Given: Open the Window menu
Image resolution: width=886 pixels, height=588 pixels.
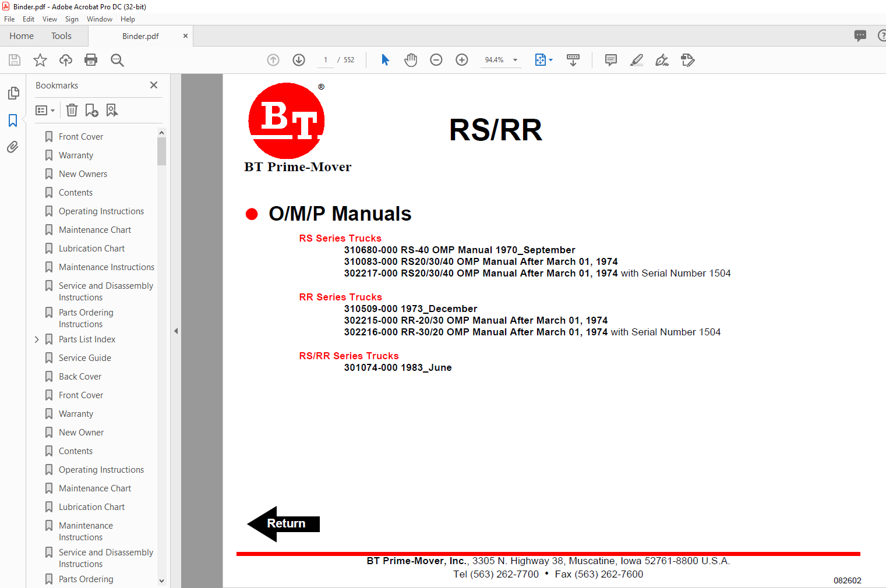Looking at the screenshot, I should pyautogui.click(x=100, y=19).
